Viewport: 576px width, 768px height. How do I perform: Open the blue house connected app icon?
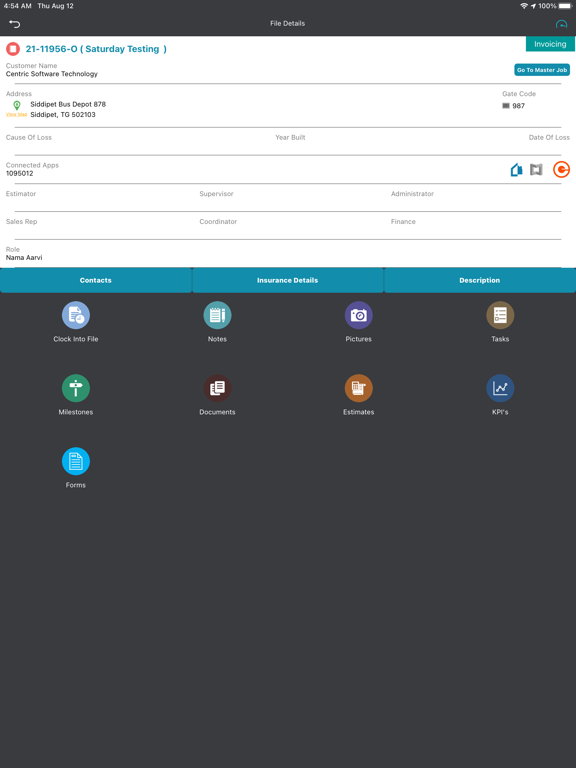point(516,170)
